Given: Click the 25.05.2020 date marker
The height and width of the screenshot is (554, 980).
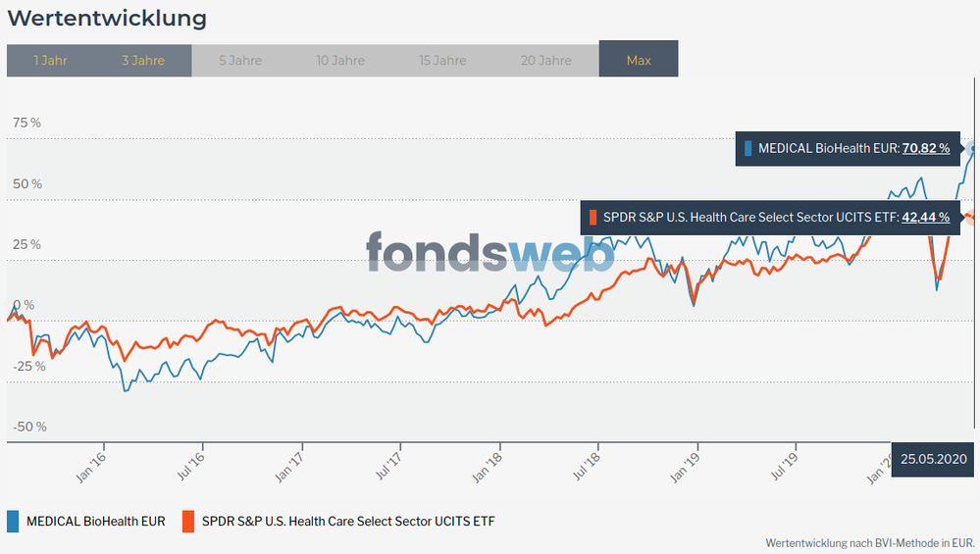Looking at the screenshot, I should pyautogui.click(x=934, y=459).
